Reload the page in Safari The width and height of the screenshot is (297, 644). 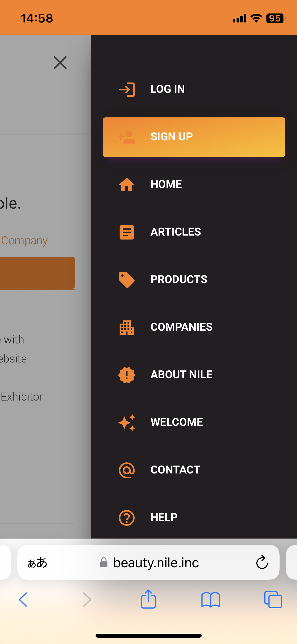262,562
